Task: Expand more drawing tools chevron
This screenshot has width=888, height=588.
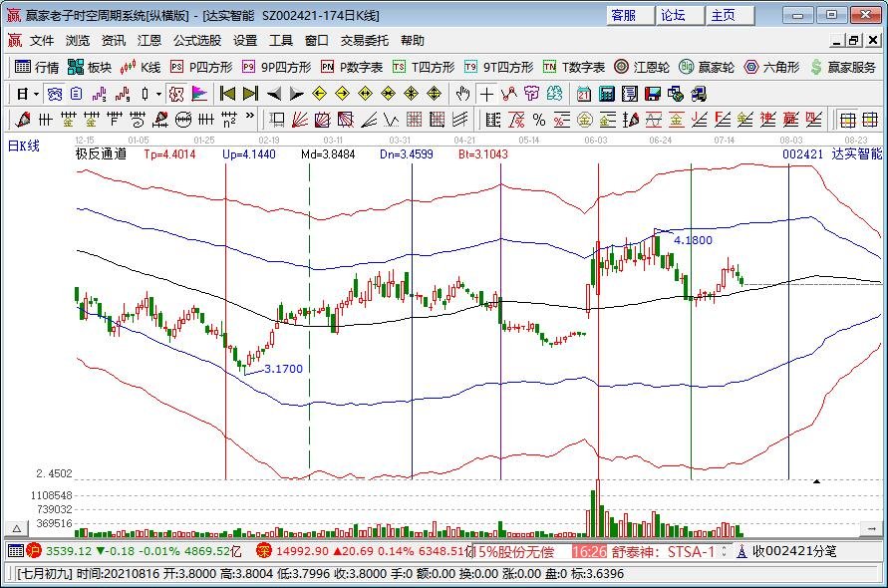Action: click(x=250, y=120)
